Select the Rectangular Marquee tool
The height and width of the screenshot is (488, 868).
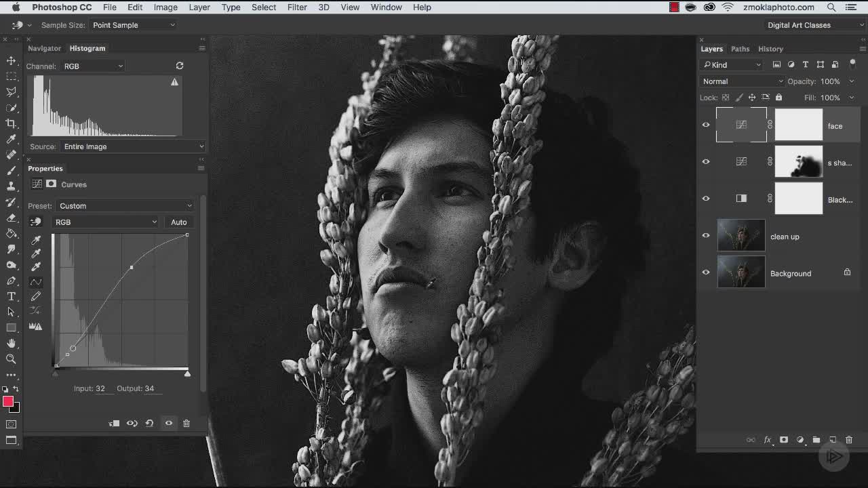coord(12,77)
